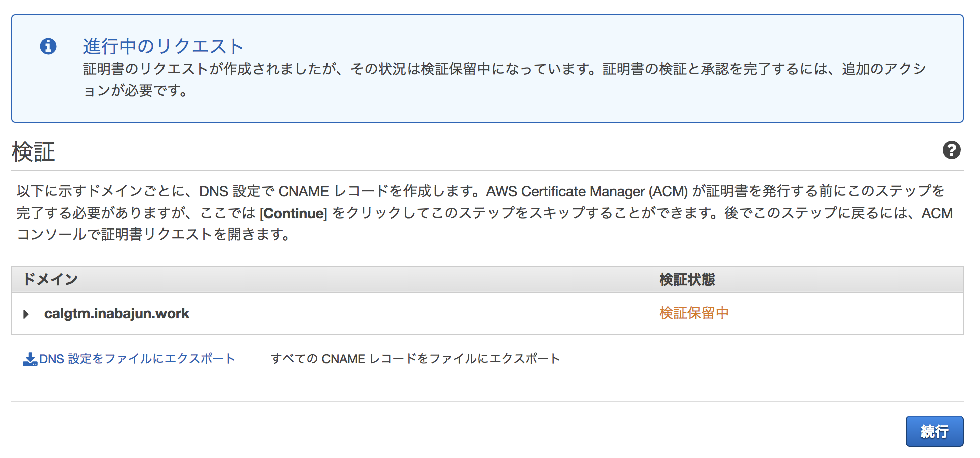Click the 検証状態 column header
The height and width of the screenshot is (458, 980).
(687, 279)
